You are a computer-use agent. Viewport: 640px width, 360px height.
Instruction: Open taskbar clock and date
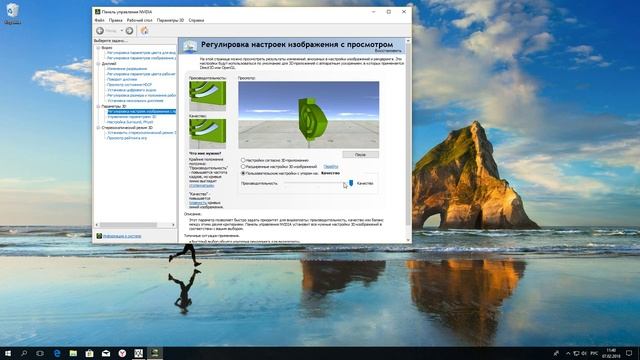pos(611,353)
